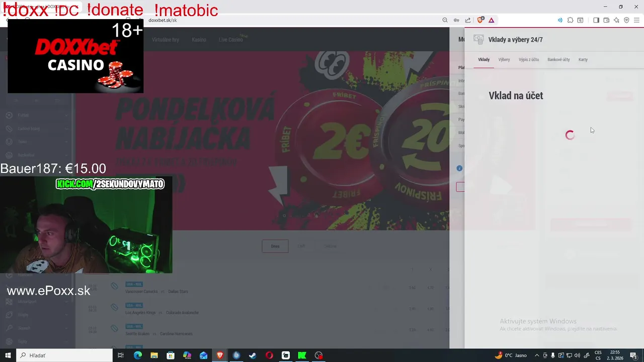The image size is (644, 362).
Task: Open the Windows notification center
Action: (633, 355)
